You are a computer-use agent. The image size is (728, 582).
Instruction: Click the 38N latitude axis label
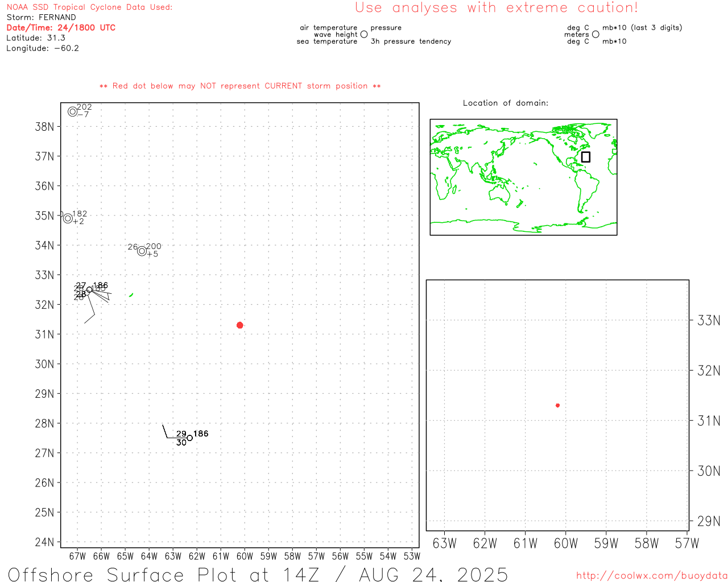click(x=44, y=127)
